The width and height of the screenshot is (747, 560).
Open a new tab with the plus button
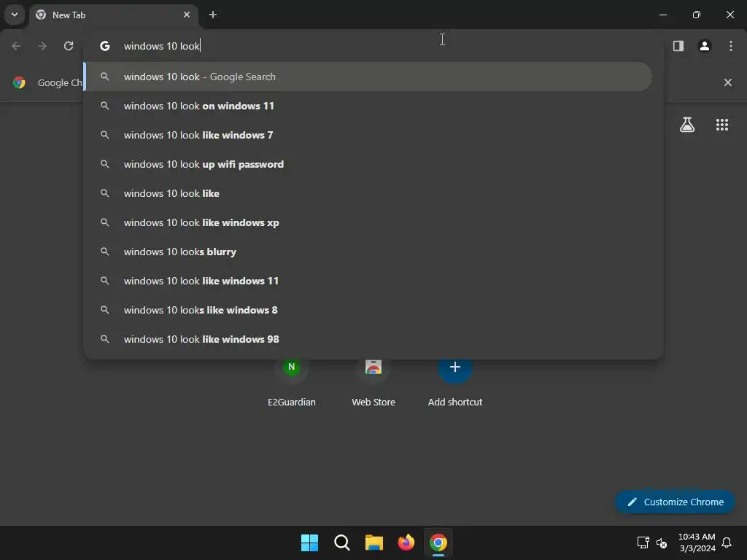point(213,15)
